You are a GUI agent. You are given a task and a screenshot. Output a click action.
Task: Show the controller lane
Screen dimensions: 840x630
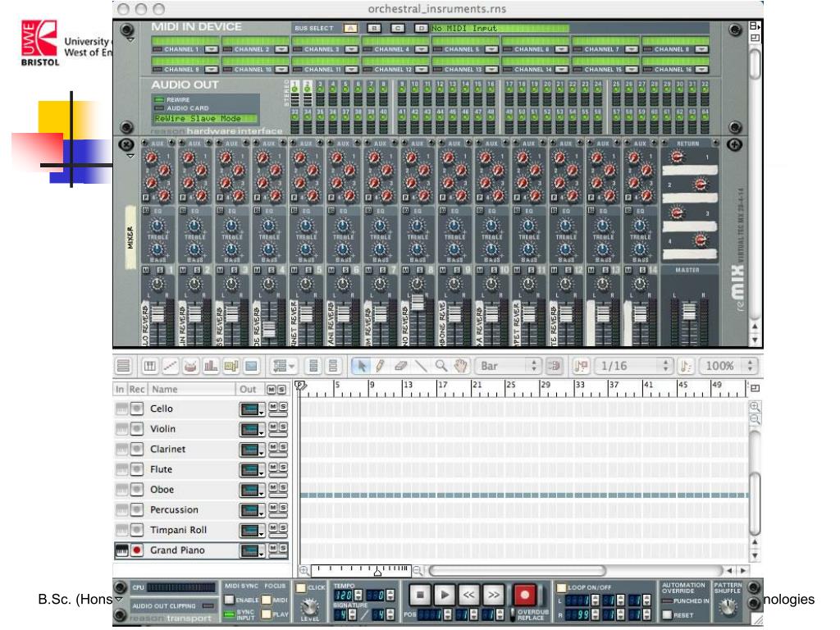[251, 366]
